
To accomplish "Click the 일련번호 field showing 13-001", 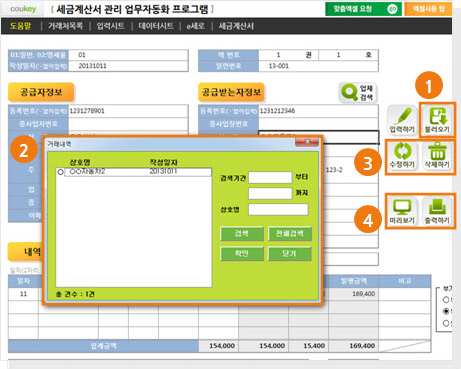I will tap(318, 66).
